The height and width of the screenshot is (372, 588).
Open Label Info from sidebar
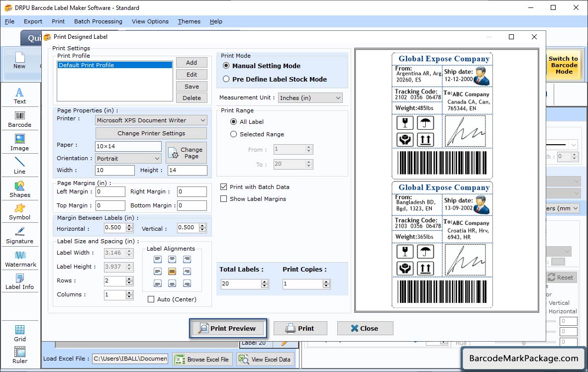point(20,281)
